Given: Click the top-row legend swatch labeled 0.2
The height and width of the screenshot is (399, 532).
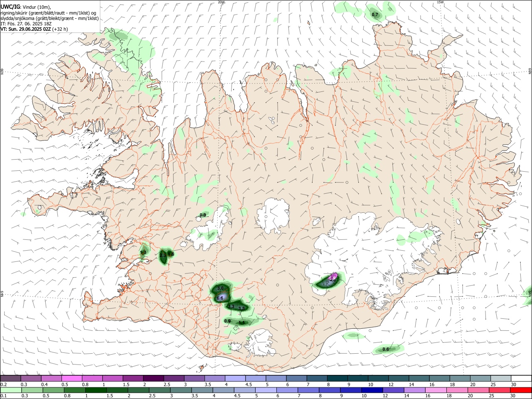Looking at the screenshot, I should coord(10,378).
